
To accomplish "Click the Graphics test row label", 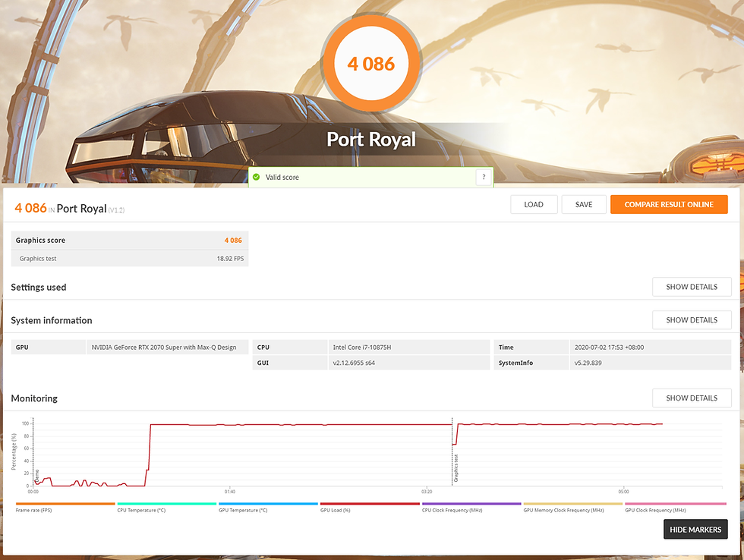I will (x=38, y=259).
